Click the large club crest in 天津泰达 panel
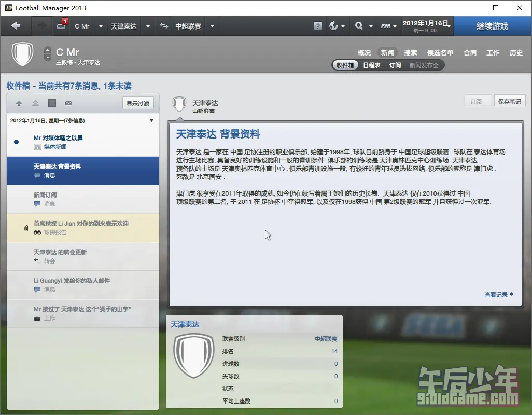This screenshot has width=532, height=415. point(194,355)
